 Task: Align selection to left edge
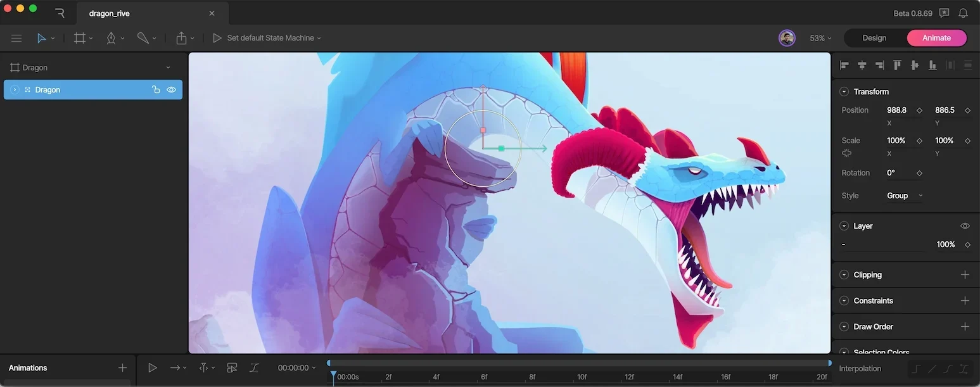(844, 65)
